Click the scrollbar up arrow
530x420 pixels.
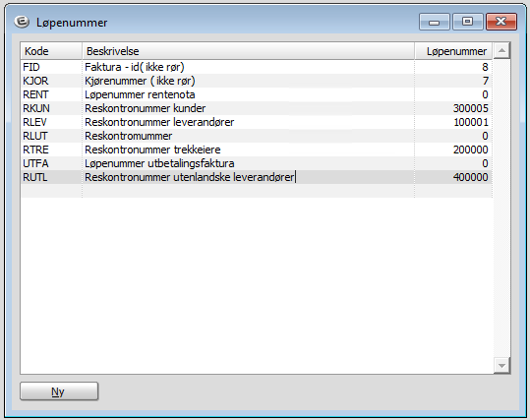[501, 51]
